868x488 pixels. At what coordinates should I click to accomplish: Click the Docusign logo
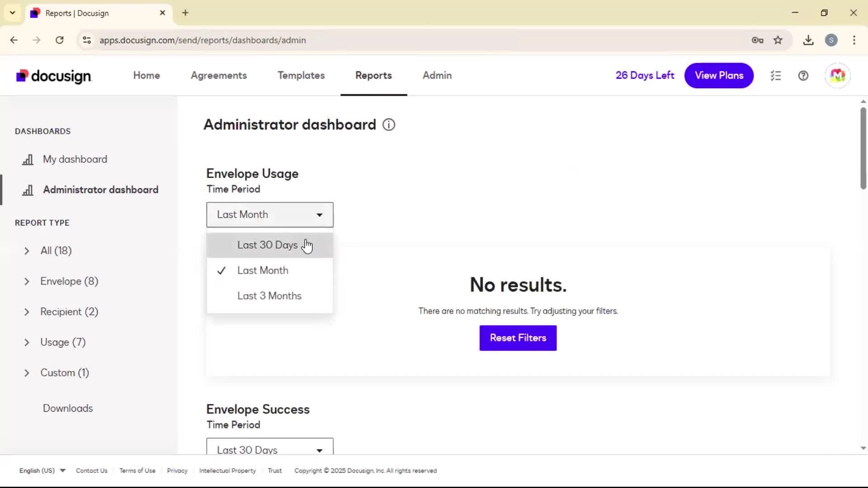[54, 76]
